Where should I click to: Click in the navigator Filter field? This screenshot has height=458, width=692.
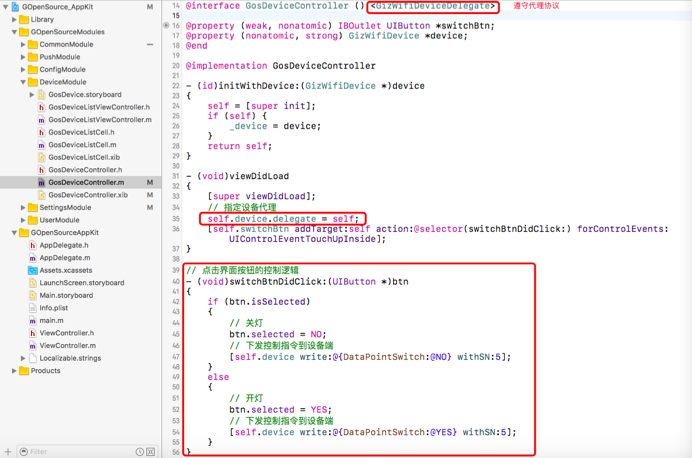click(75, 452)
